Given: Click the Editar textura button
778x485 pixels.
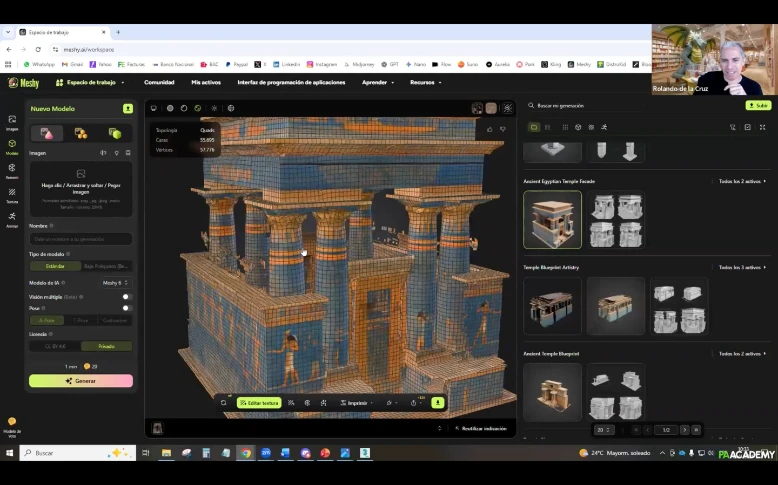Looking at the screenshot, I should (258, 402).
